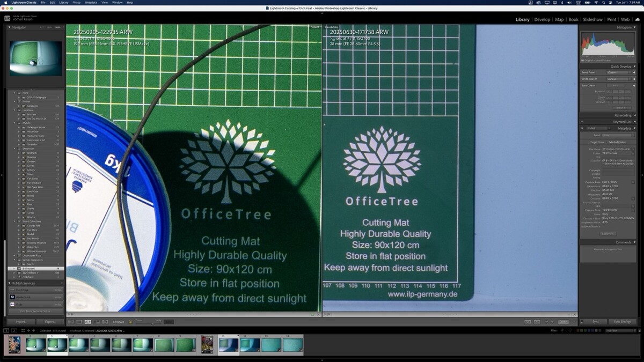Click the Lightroom Classic app menu
The image size is (644, 362).
25,3
